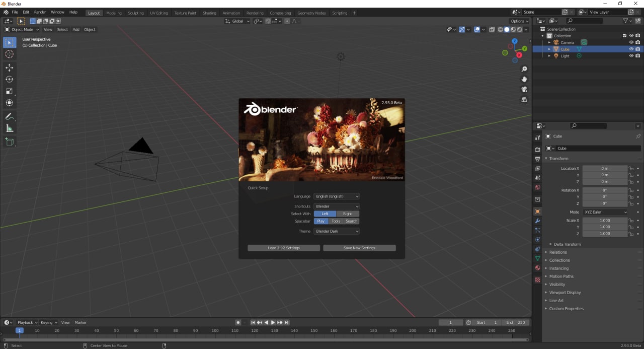
Task: Activate the Transform tool
Action: coord(9,103)
